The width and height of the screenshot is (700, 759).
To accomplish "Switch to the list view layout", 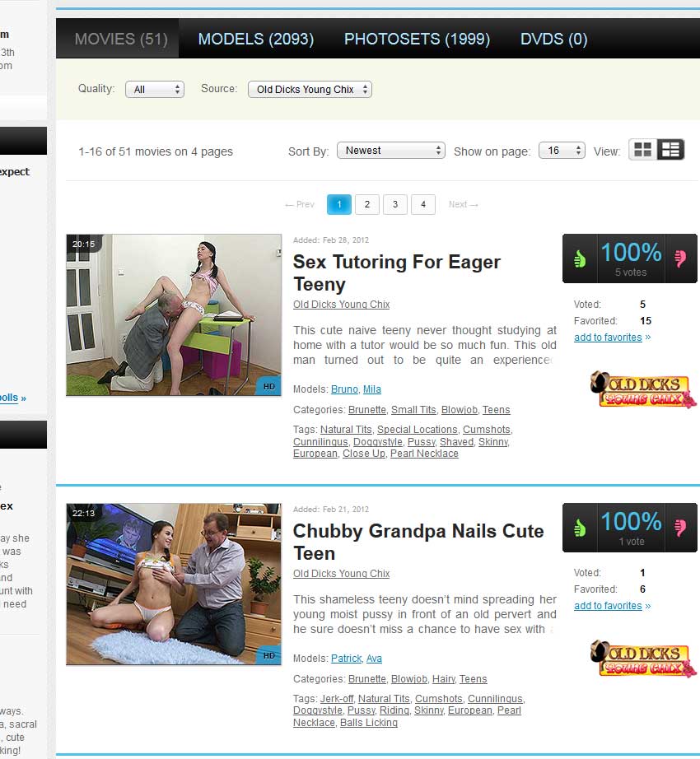I will click(670, 150).
